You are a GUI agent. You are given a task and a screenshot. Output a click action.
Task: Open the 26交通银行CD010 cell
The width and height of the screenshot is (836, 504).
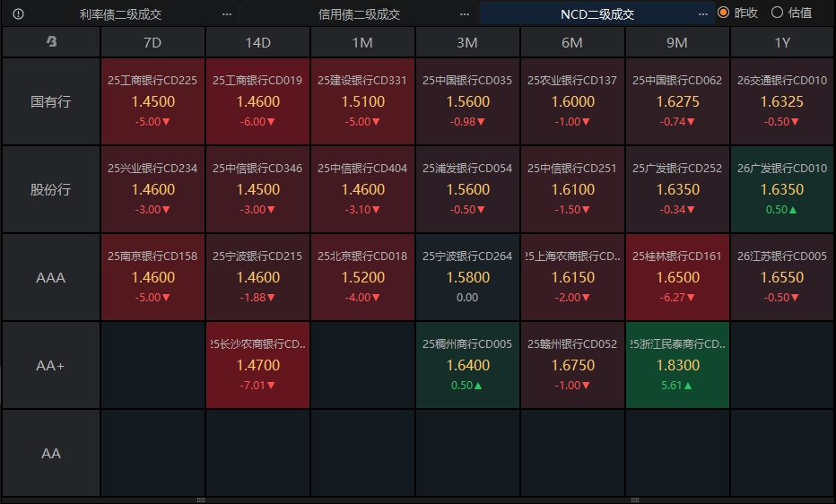coord(782,101)
